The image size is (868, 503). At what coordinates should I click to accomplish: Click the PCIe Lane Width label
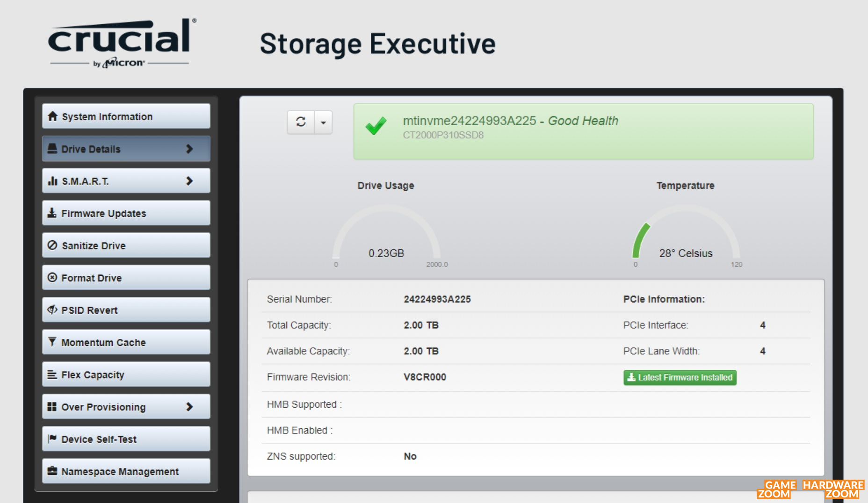(x=661, y=351)
